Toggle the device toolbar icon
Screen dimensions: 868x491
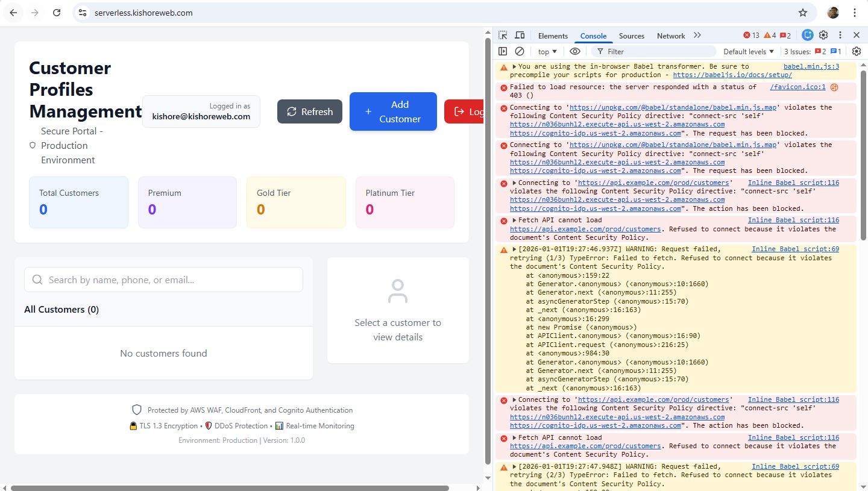click(x=520, y=36)
